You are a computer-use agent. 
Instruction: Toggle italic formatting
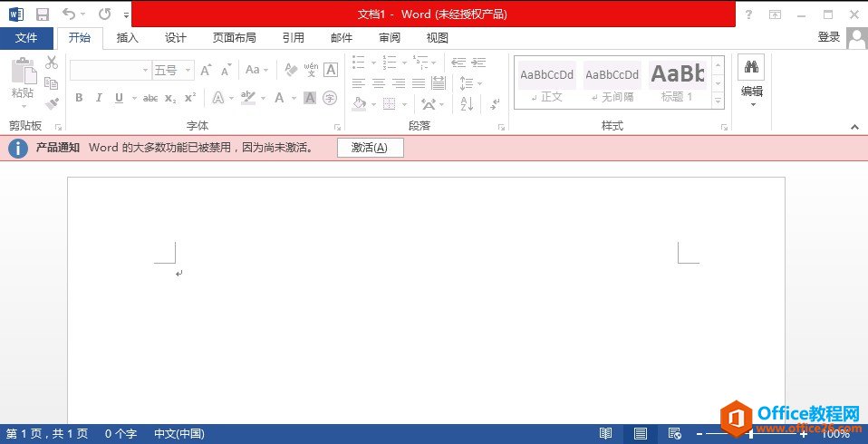99,98
